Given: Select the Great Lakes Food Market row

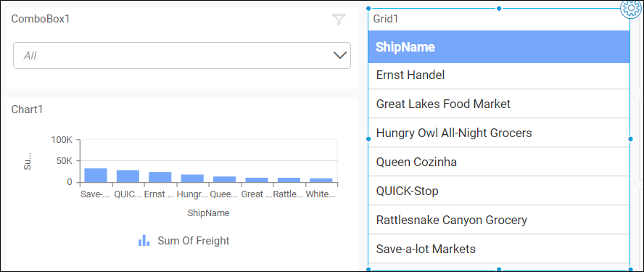Looking at the screenshot, I should click(499, 104).
